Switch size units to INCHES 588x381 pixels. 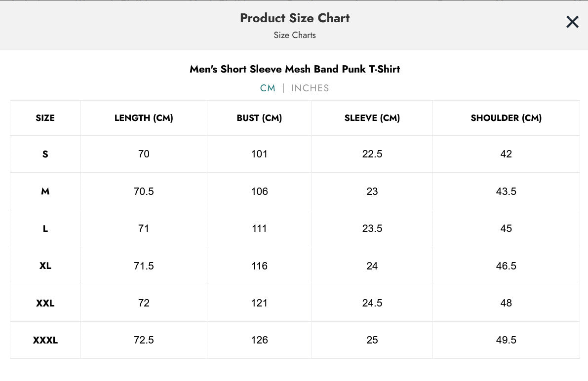(x=310, y=88)
